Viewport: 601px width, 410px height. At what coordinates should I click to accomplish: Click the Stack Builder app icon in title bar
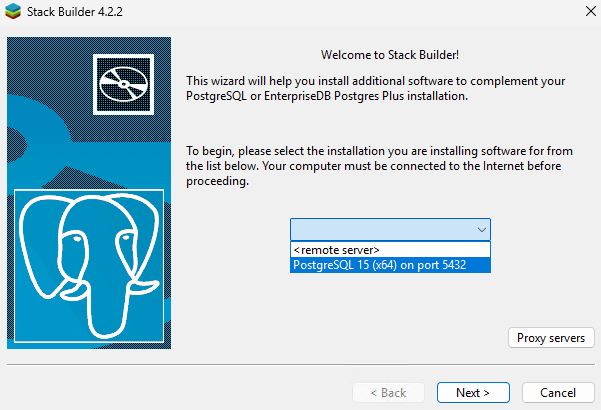click(x=13, y=11)
